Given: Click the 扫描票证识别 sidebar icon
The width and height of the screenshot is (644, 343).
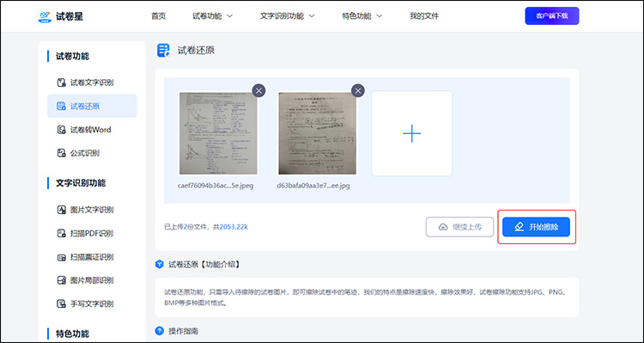Looking at the screenshot, I should [61, 257].
